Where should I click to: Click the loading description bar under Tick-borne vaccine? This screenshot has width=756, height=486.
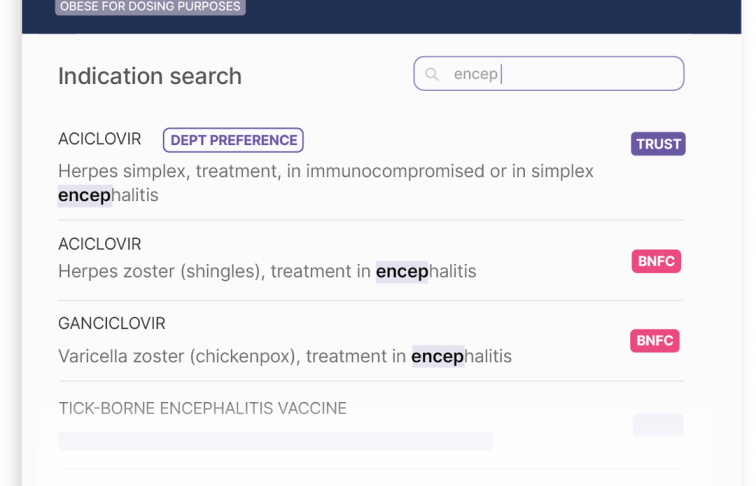coord(275,441)
